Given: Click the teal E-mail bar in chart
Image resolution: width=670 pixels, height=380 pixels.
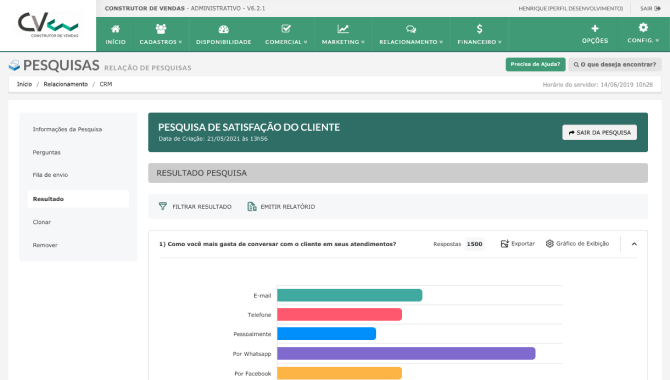Looking at the screenshot, I should coord(350,295).
